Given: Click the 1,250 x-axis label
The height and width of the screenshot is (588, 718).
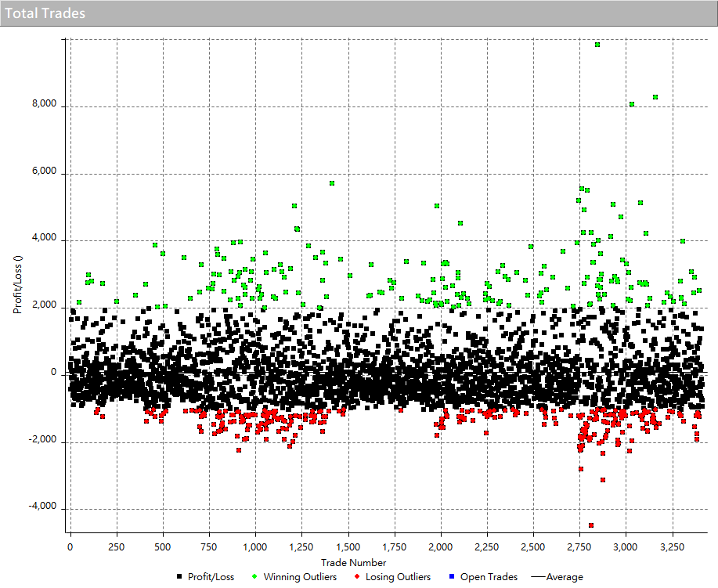Looking at the screenshot, I should [x=301, y=547].
